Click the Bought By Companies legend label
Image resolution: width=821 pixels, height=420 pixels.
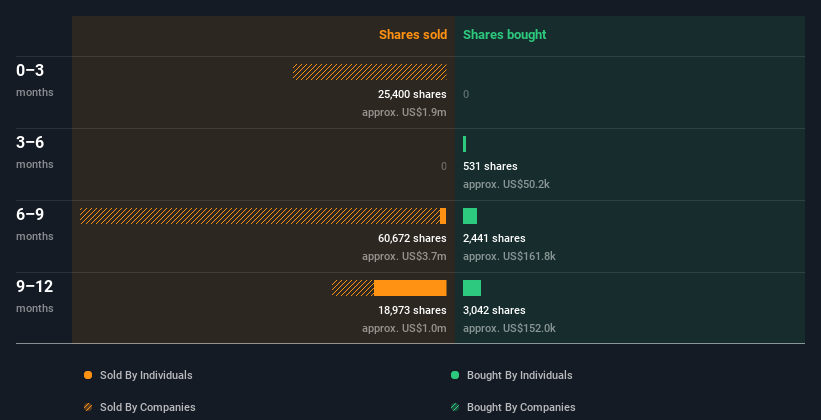(x=521, y=407)
